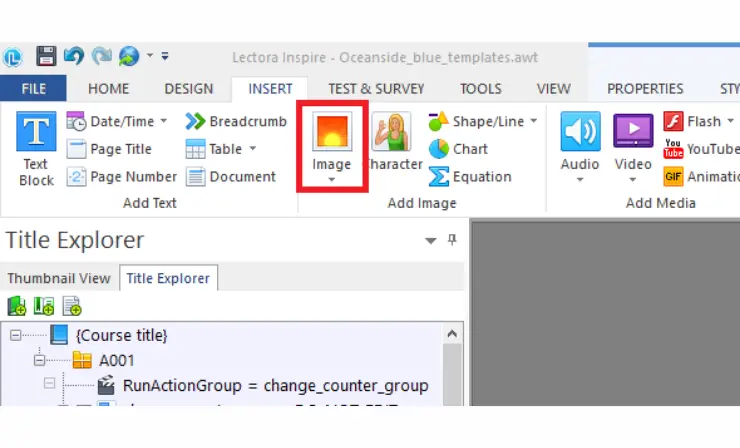Switch to the TOOLS tab
This screenshot has height=448, width=740.
click(x=480, y=89)
